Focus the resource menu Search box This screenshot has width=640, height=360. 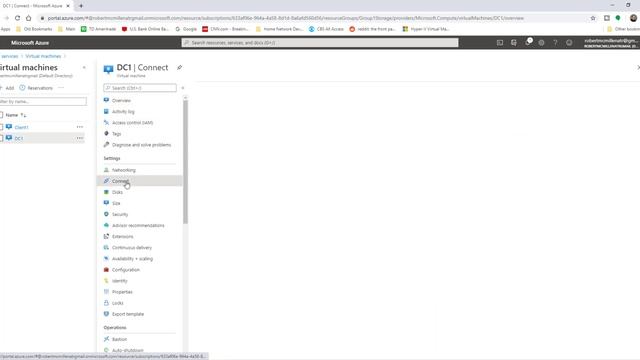140,88
